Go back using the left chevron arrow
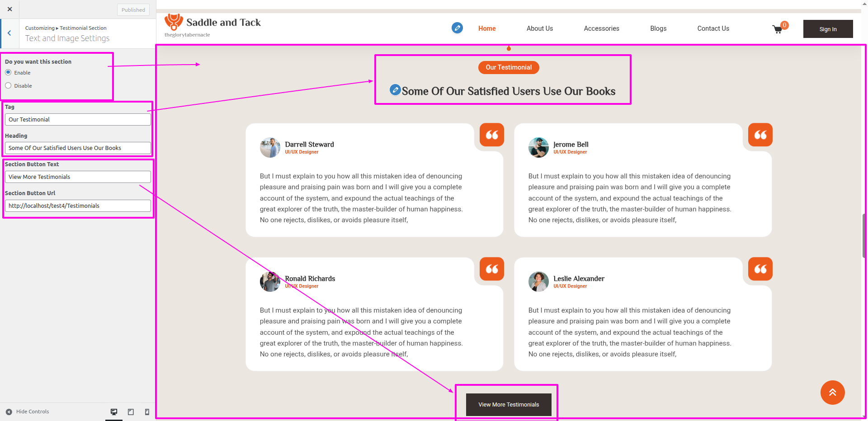Viewport: 868px width, 421px height. pos(9,33)
